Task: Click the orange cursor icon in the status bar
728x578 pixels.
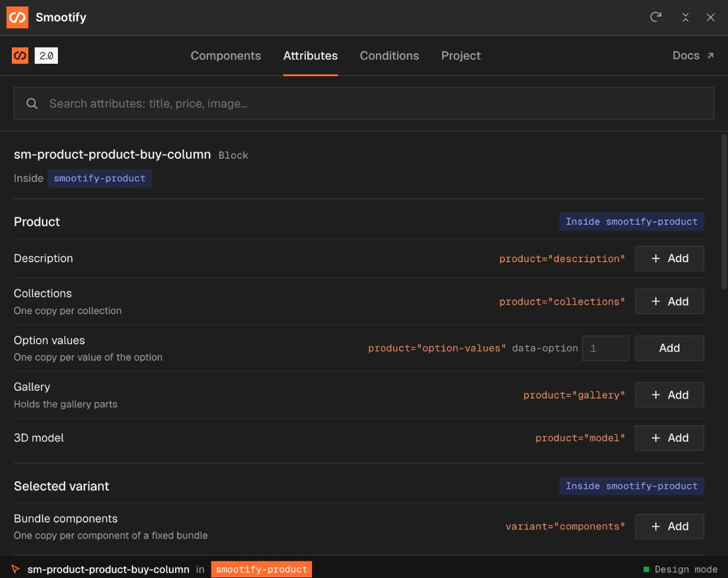Action: click(16, 569)
